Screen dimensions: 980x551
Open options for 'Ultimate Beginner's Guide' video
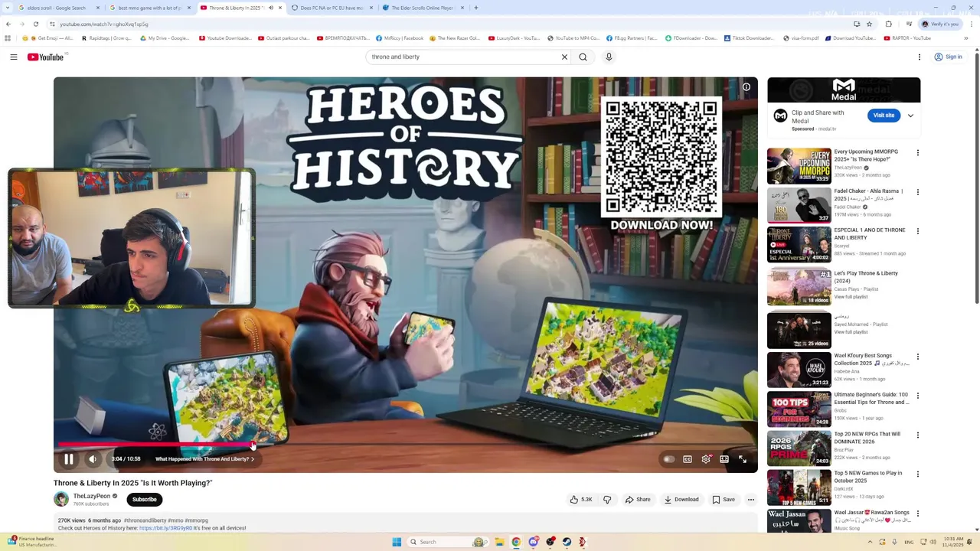918,396
